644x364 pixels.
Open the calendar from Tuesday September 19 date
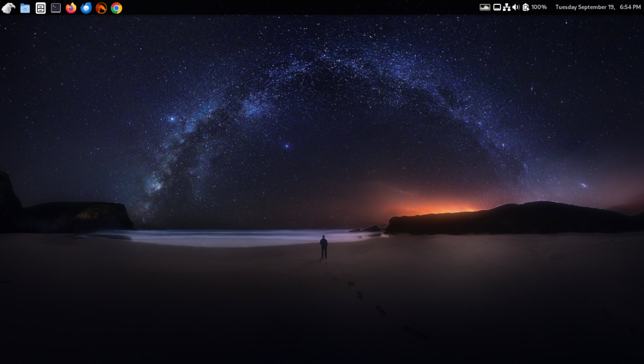coord(585,8)
